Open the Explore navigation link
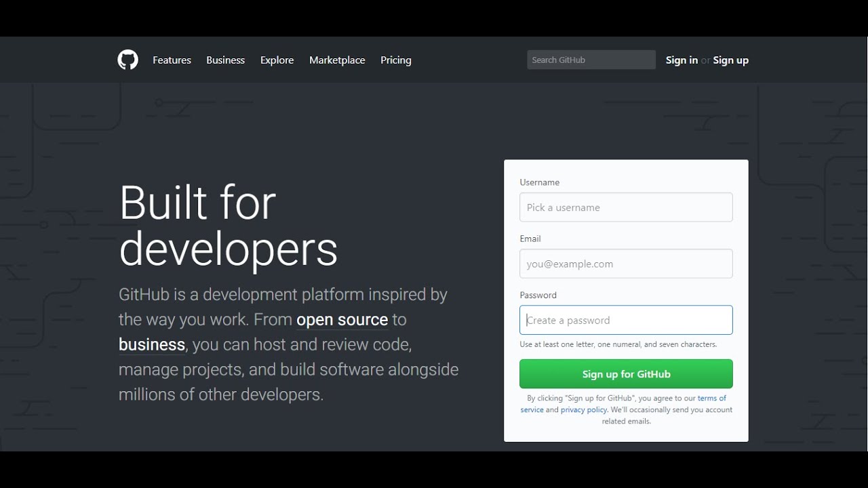The width and height of the screenshot is (868, 488). (277, 60)
